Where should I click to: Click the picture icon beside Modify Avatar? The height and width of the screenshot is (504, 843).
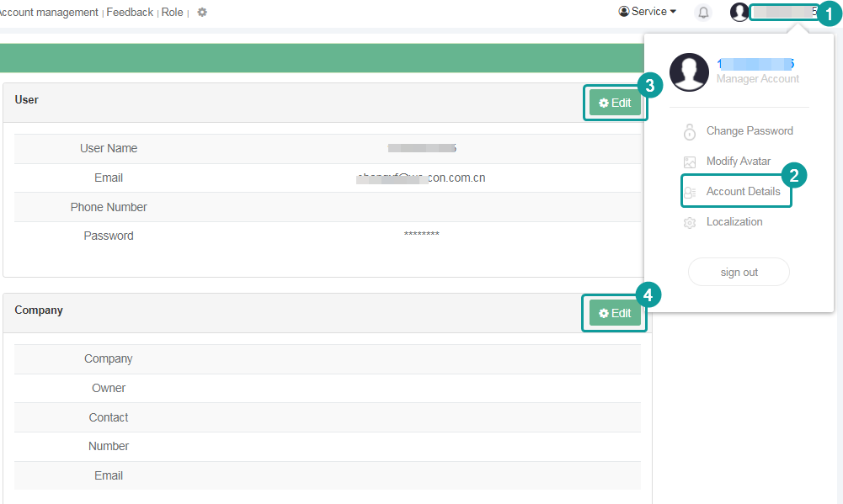[x=689, y=161]
